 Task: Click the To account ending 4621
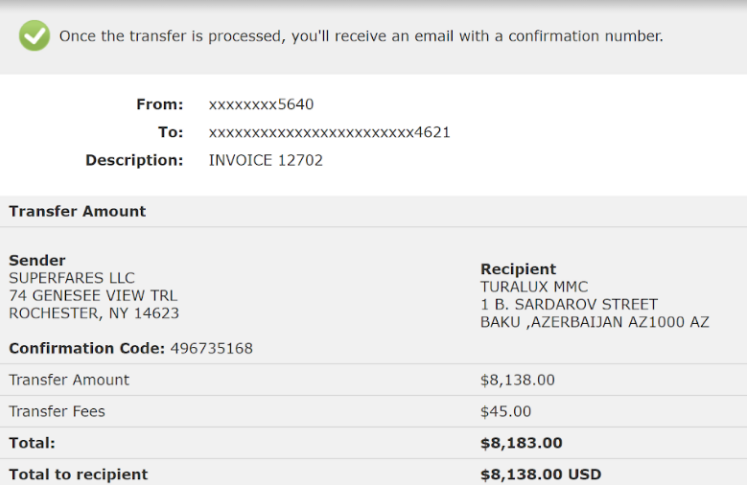coord(329,132)
